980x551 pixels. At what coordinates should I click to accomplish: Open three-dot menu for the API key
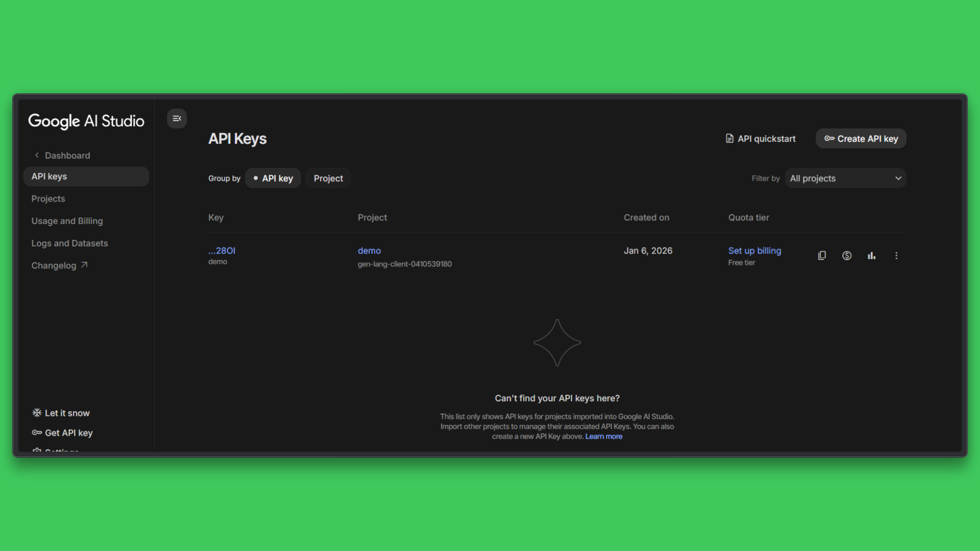(896, 255)
